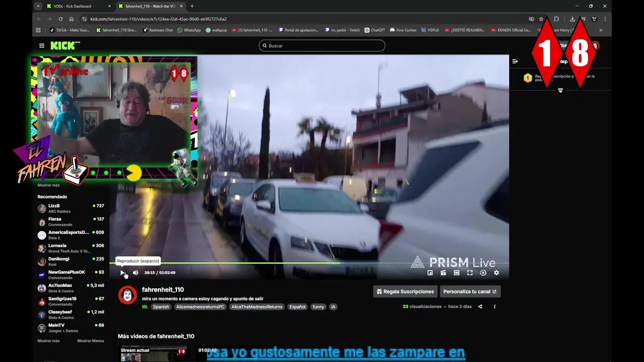Open Chrome three-dot menu
644x362 pixels.
click(x=605, y=19)
